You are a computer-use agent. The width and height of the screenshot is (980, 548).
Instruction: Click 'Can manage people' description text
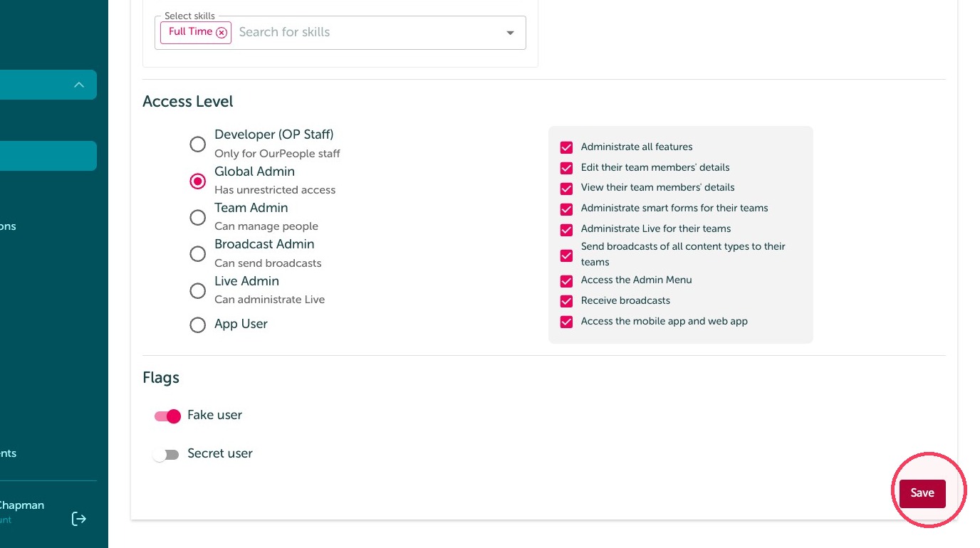point(266,226)
